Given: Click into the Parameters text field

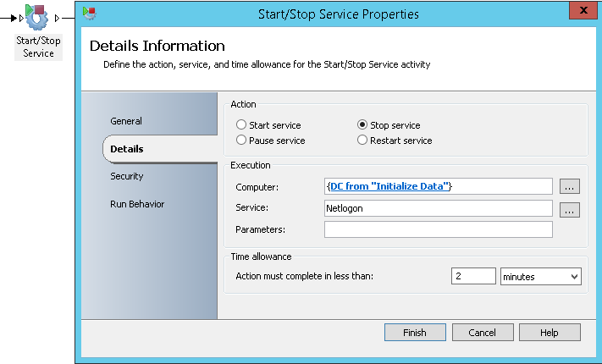Looking at the screenshot, I should point(439,229).
